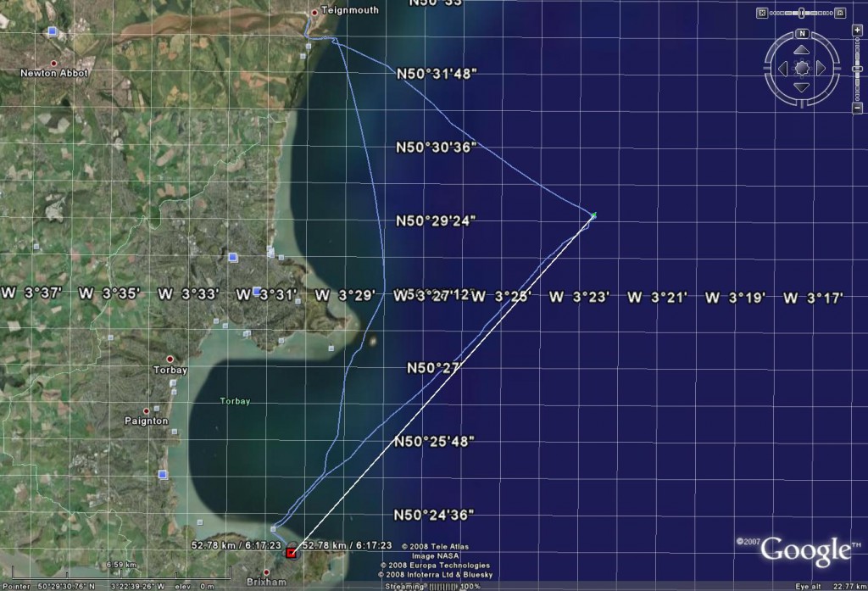
Task: Click the pointer latitude 50°29'30.76" N readout
Action: point(66,586)
